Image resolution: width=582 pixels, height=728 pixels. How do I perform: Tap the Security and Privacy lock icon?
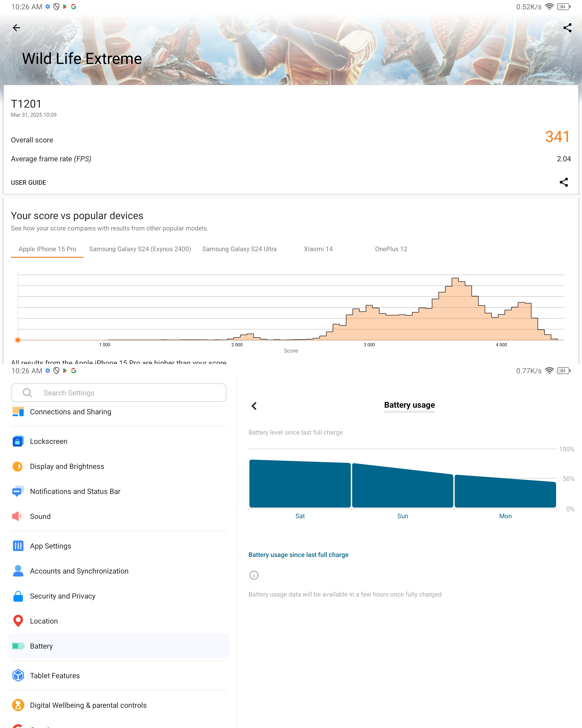tap(18, 596)
